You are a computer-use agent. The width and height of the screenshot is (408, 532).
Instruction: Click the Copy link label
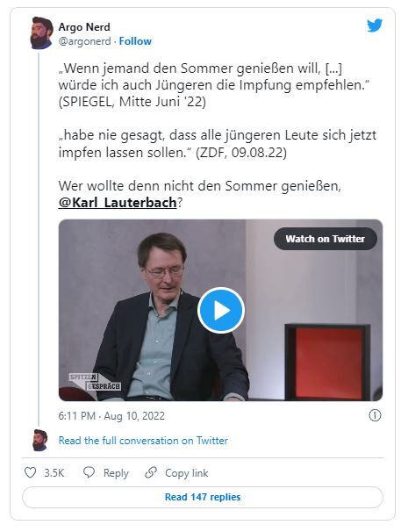187,473
